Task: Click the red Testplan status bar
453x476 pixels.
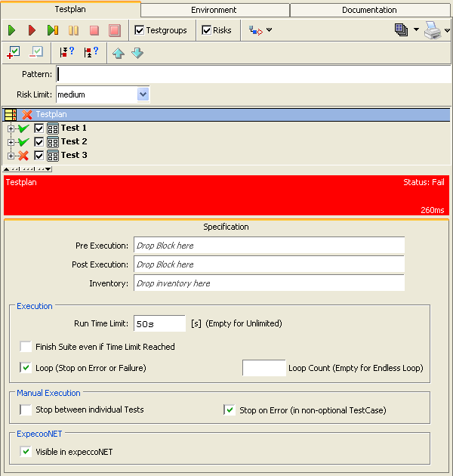Action: pos(226,196)
